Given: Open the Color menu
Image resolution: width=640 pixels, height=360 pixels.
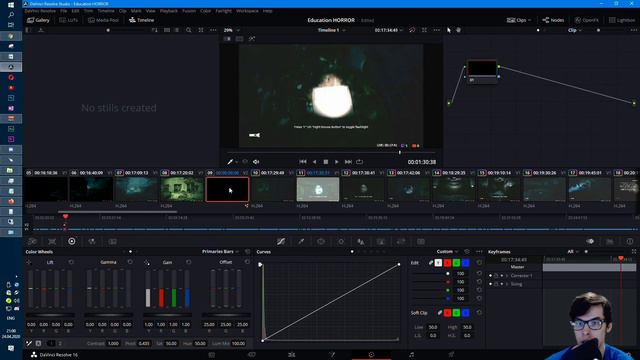Looking at the screenshot, I should pos(205,11).
